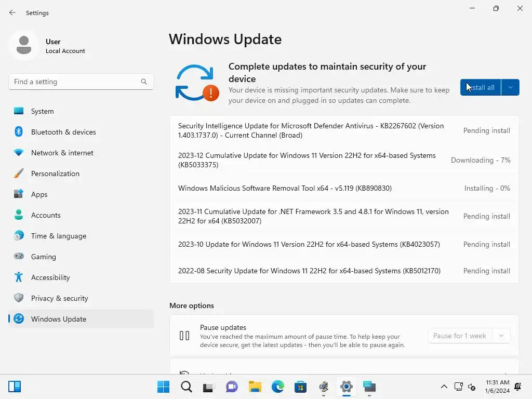Select the Network & internet wifi icon
The image size is (532, 399).
coord(19,153)
